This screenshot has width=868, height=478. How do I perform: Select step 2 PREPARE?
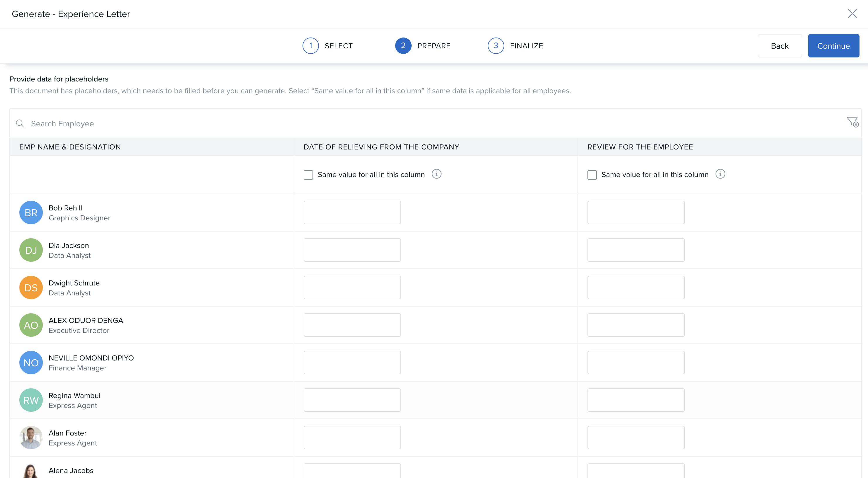click(x=403, y=46)
